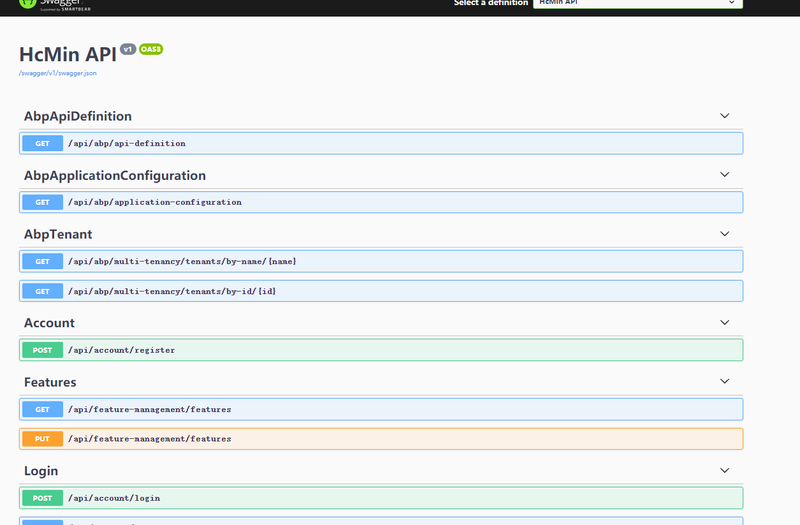
Task: Expand GET /api/abp/application-configuration endpoint
Action: tap(381, 202)
